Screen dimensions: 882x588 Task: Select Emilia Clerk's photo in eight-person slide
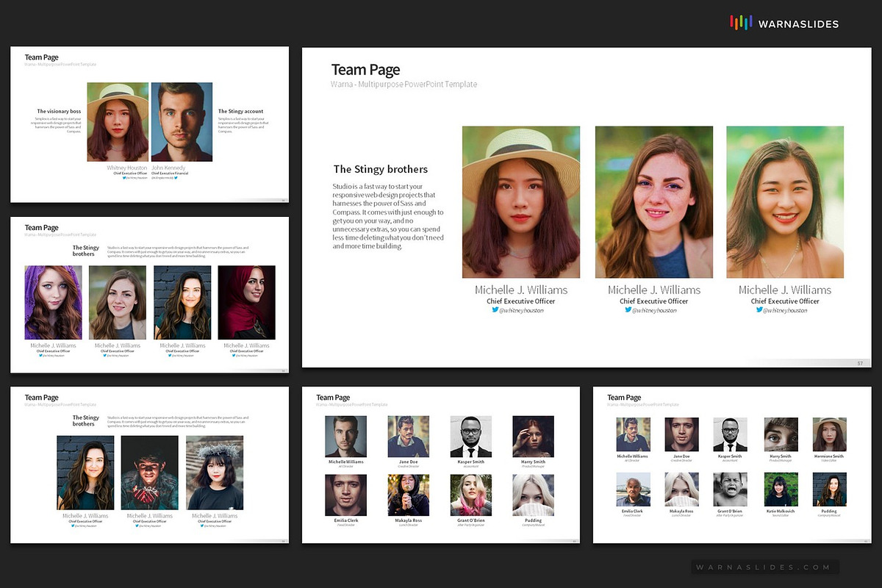(x=346, y=495)
